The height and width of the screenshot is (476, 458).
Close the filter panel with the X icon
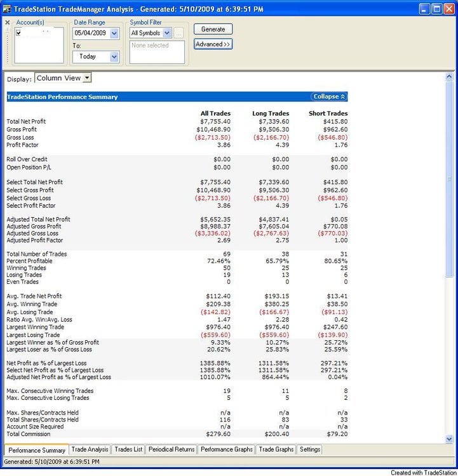(8, 22)
